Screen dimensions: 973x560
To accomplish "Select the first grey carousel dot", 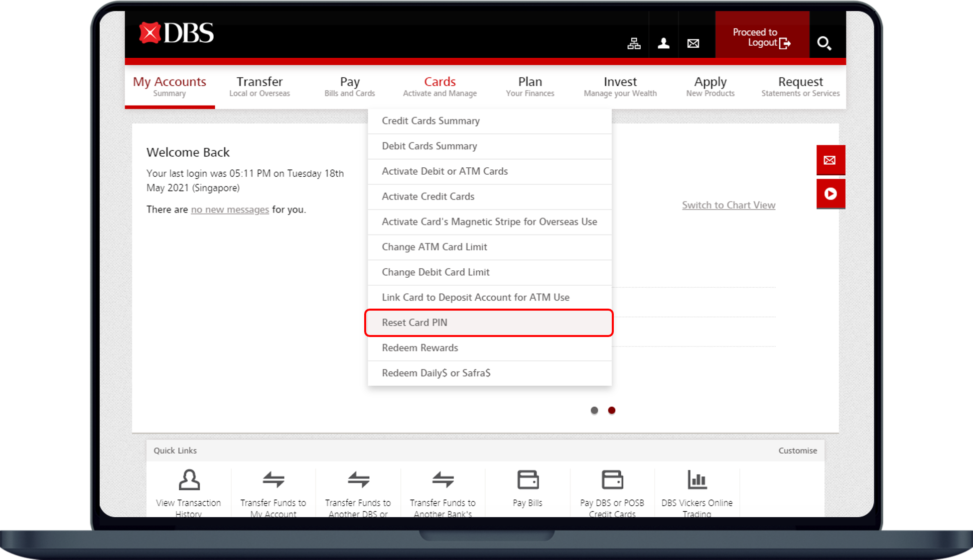I will (594, 411).
